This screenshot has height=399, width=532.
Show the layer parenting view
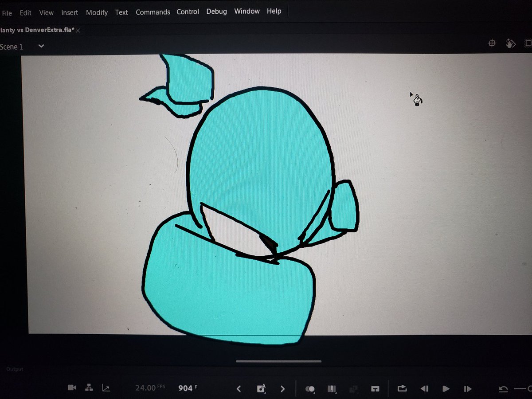(x=89, y=387)
